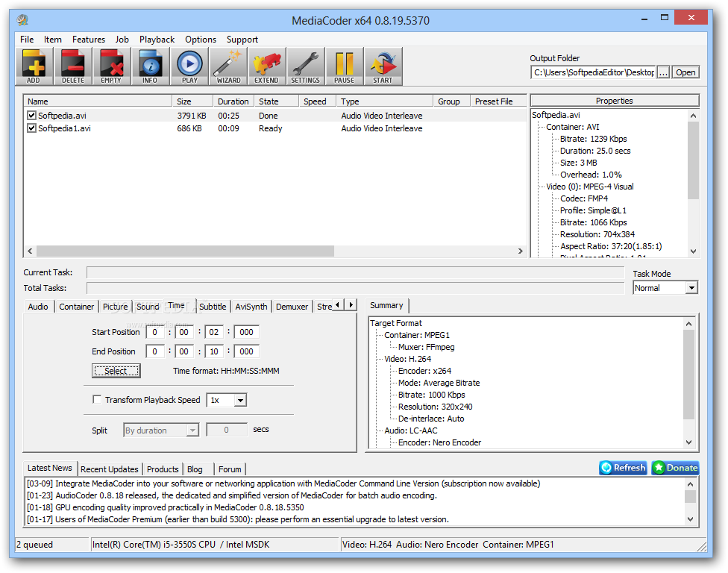Select Container: AVI in Properties tree

(x=572, y=127)
